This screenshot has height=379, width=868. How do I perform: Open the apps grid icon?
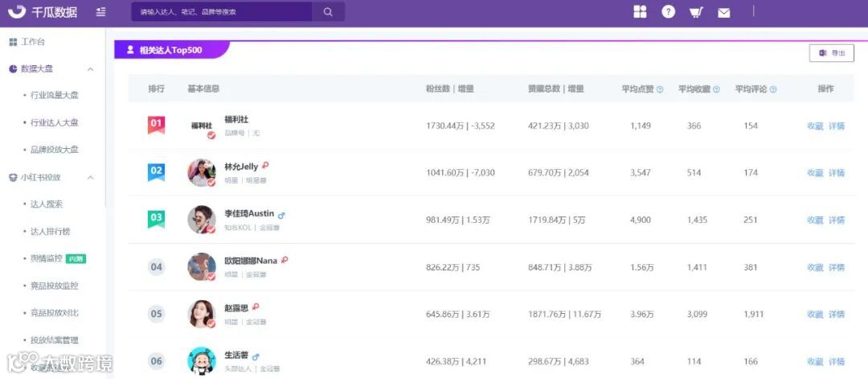click(640, 11)
